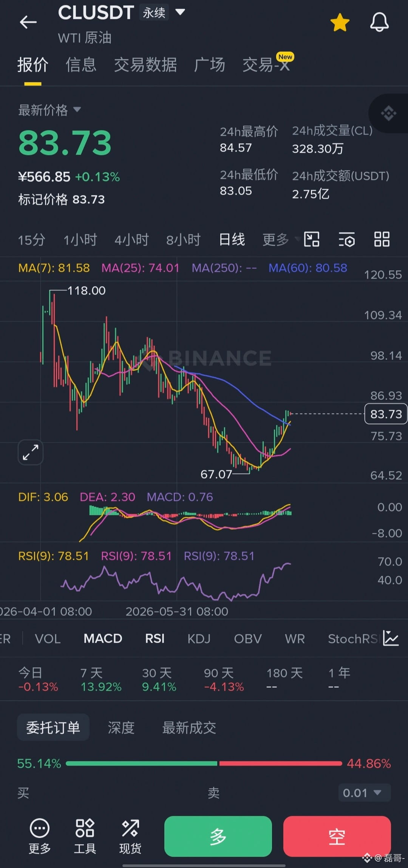The width and height of the screenshot is (408, 868).
Task: Tap MA(25): 74.01 indicator label
Action: pyautogui.click(x=140, y=268)
